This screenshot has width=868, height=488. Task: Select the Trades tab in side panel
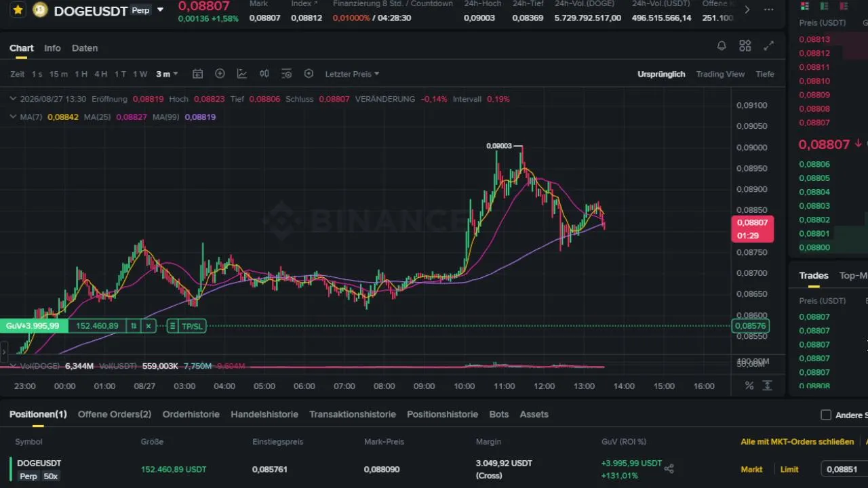point(814,275)
